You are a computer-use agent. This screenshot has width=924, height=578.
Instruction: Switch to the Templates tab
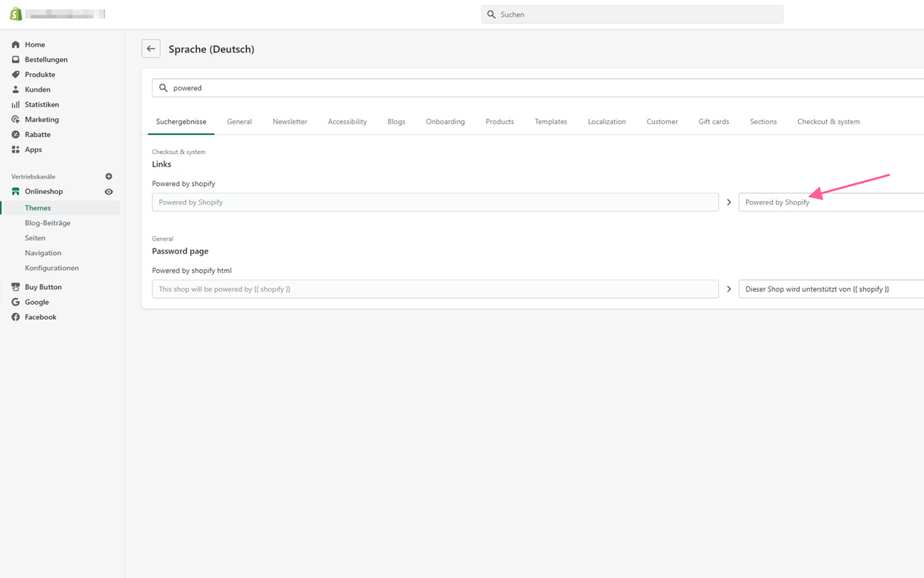pos(551,121)
